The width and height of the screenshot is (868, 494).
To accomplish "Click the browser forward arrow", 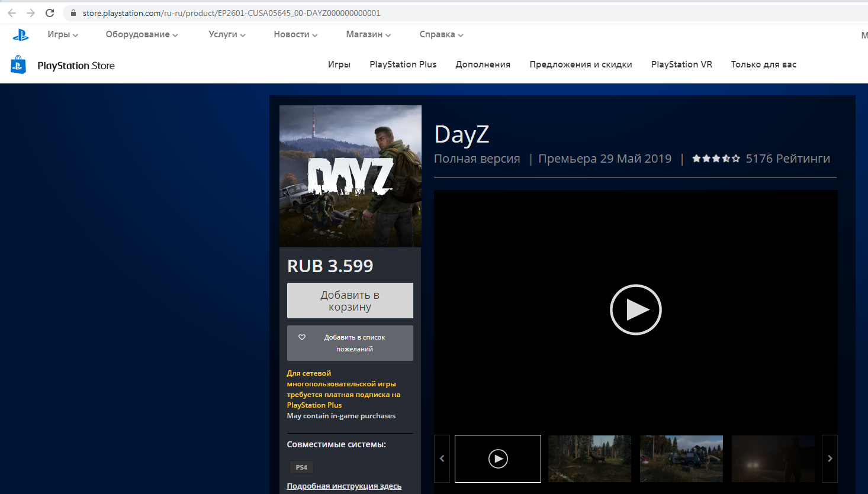I will click(x=31, y=13).
